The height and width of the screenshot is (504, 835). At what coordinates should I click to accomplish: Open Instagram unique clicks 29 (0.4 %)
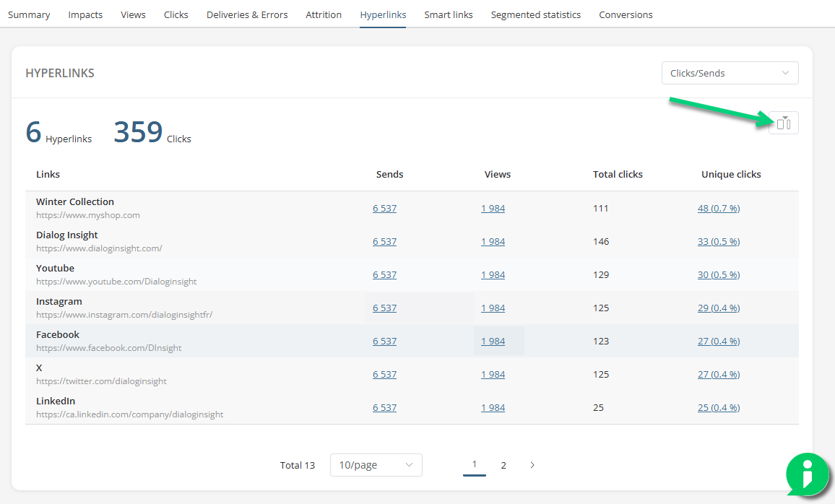pyautogui.click(x=719, y=308)
